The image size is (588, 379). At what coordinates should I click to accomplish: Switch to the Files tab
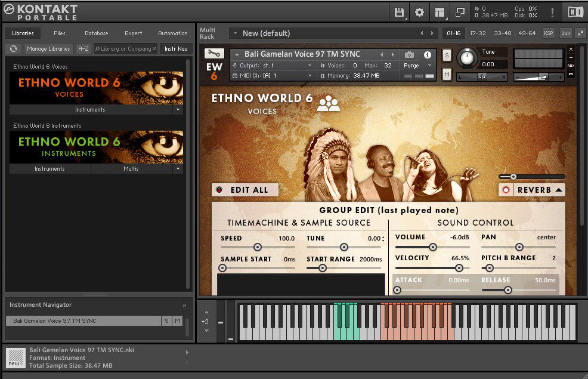point(60,33)
